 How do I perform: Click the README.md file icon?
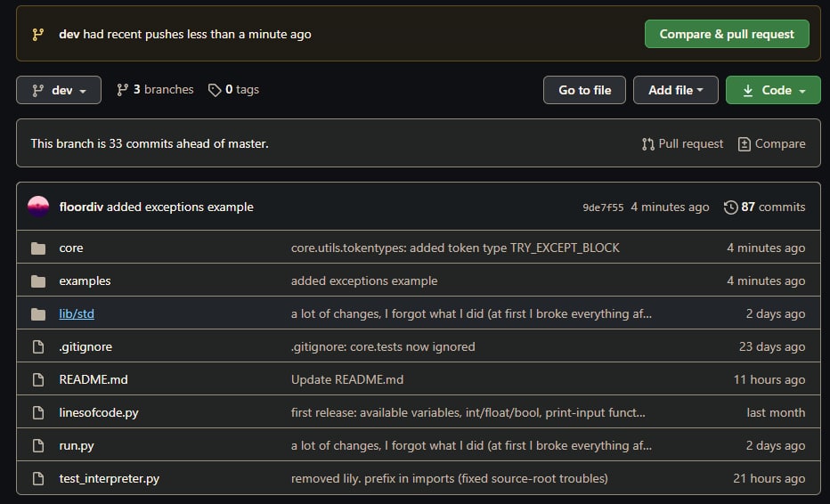(x=38, y=379)
